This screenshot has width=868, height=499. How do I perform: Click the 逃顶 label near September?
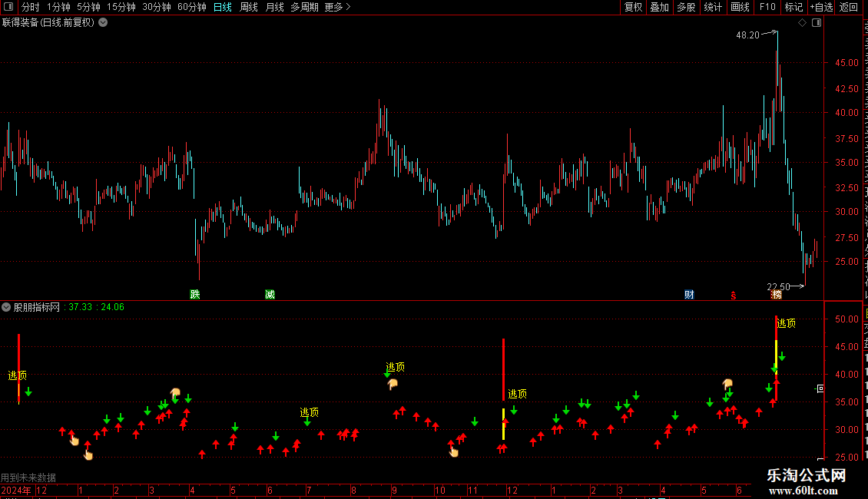[396, 367]
